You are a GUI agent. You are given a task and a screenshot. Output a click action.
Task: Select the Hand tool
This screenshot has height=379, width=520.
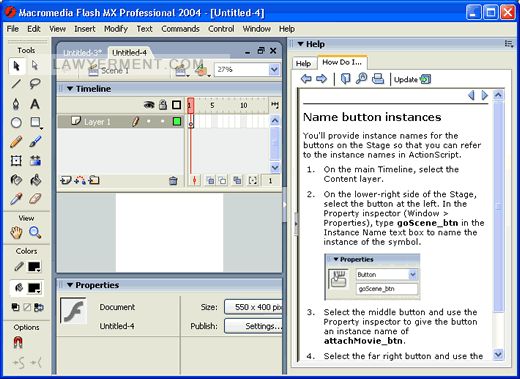[16, 232]
